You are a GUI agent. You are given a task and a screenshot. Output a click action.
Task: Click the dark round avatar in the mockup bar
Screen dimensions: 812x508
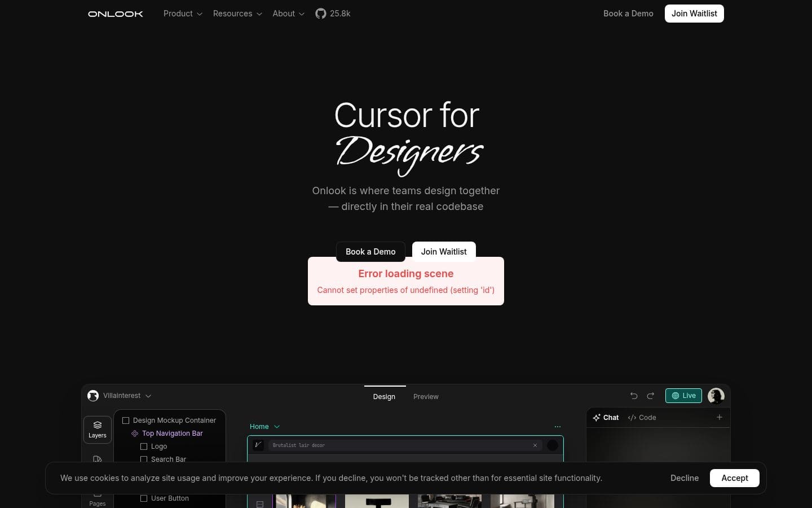tap(553, 445)
